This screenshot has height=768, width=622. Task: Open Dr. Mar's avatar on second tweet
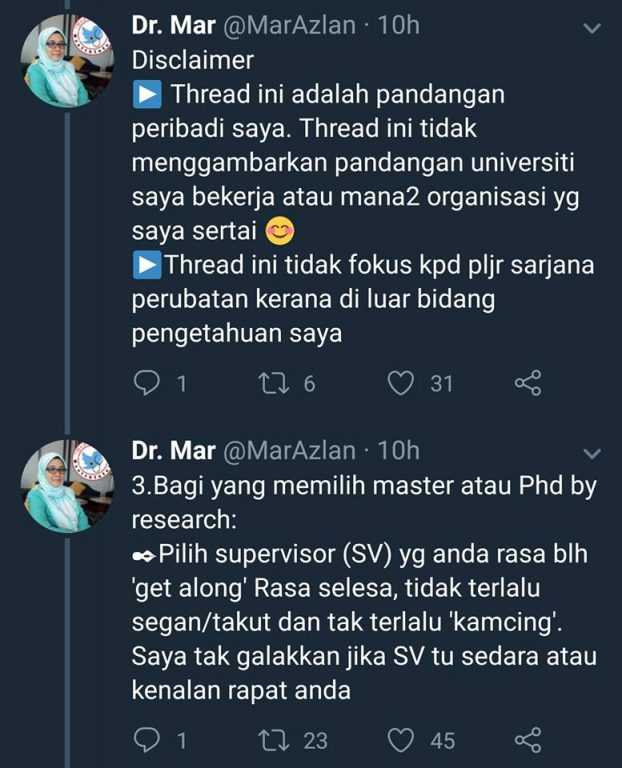[x=67, y=486]
